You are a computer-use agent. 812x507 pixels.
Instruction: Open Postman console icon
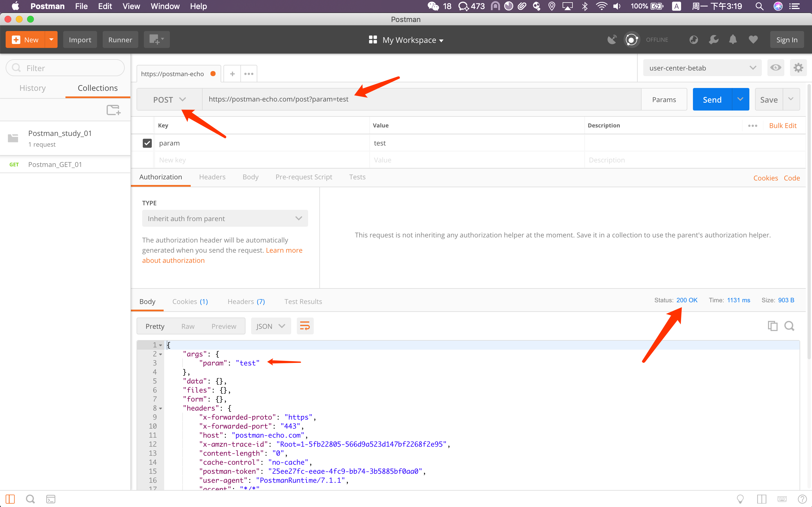(51, 499)
